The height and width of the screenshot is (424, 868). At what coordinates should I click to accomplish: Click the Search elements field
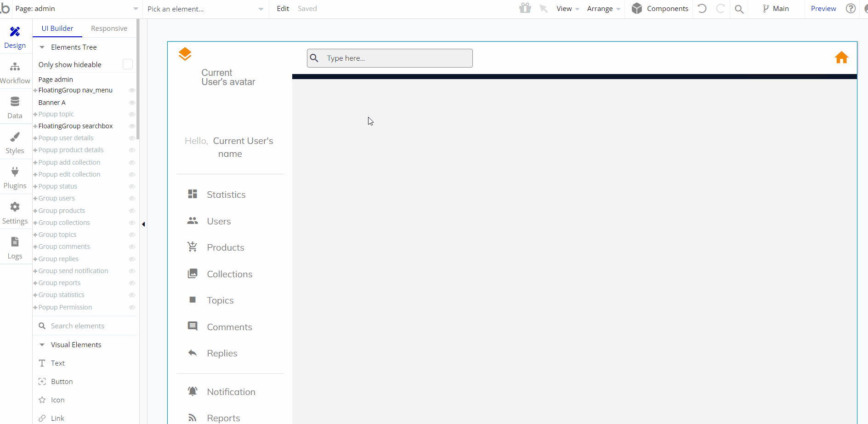click(85, 326)
